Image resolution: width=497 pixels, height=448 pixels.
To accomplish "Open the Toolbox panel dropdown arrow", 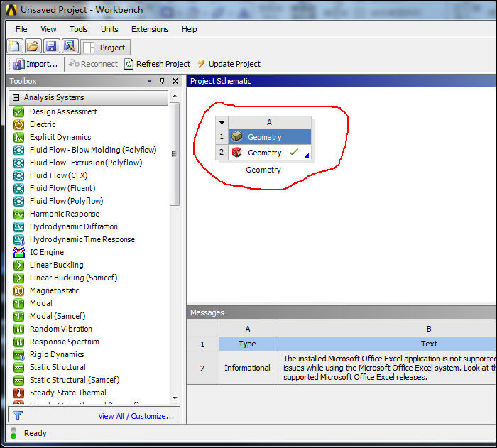I will [x=149, y=81].
